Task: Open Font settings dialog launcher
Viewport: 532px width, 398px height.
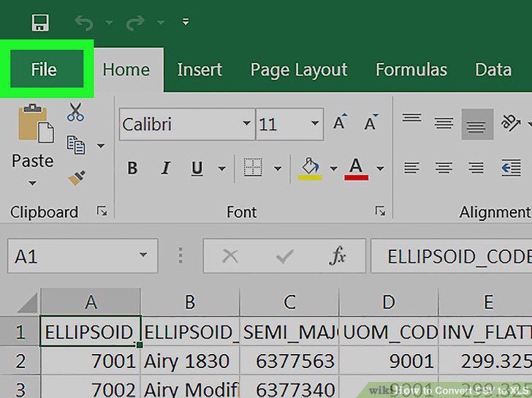Action: [x=380, y=211]
